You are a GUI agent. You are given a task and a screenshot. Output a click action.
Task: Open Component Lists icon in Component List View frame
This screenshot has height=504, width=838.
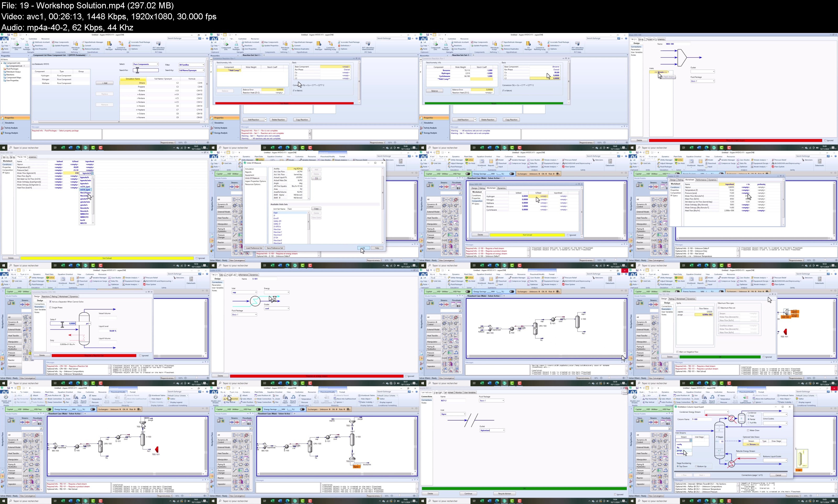pyautogui.click(x=17, y=44)
